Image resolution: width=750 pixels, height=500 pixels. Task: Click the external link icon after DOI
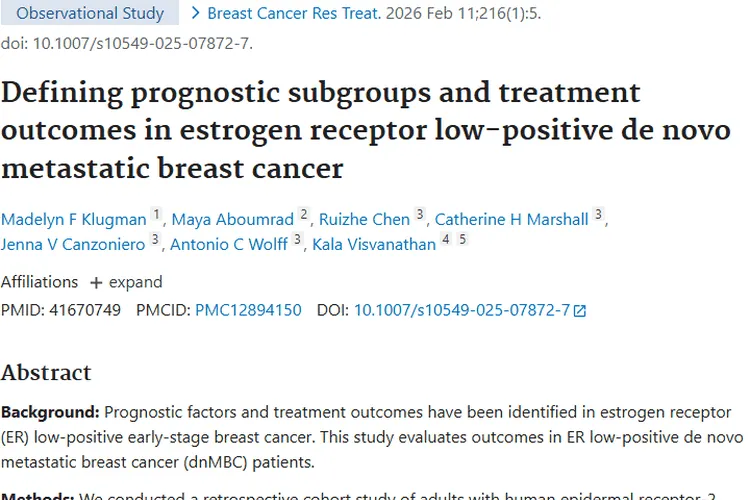tap(580, 311)
